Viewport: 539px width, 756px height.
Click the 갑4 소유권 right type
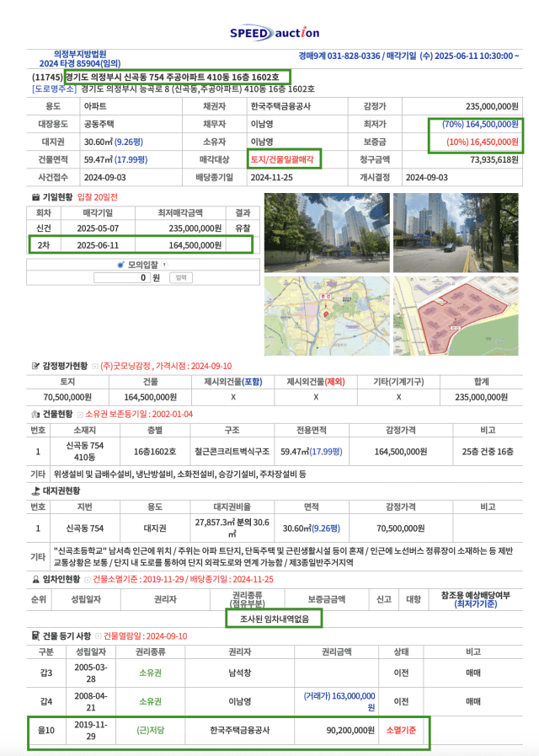(150, 702)
